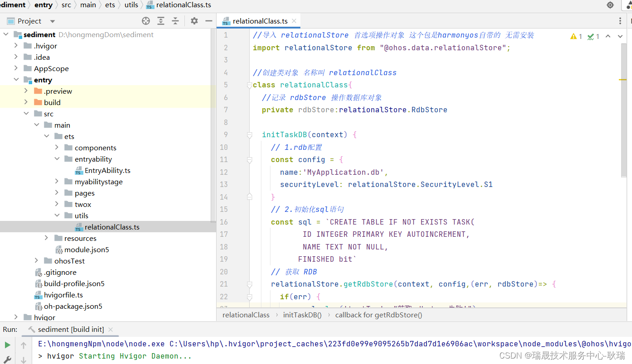This screenshot has height=364, width=632.
Task: Open the Project panel settings gear
Action: click(x=194, y=21)
